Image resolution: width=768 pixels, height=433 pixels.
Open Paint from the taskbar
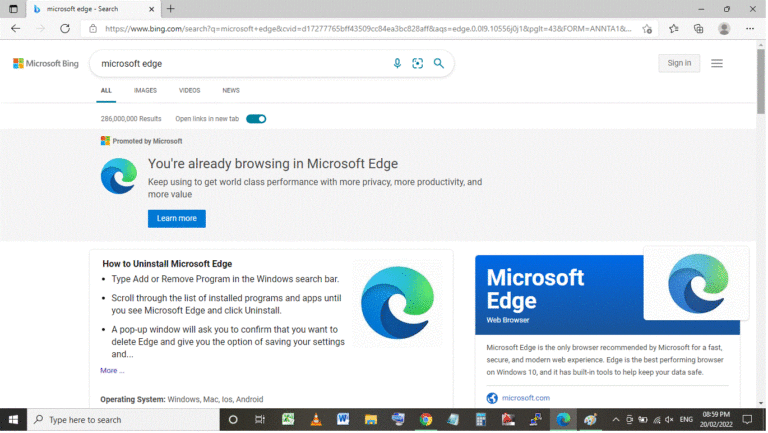(x=591, y=420)
